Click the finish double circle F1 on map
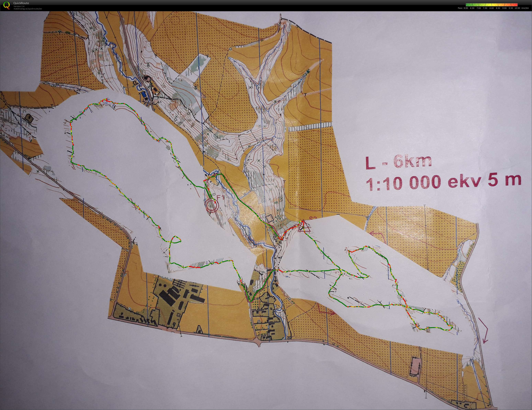Image resolution: width=532 pixels, height=410 pixels. (x=212, y=205)
